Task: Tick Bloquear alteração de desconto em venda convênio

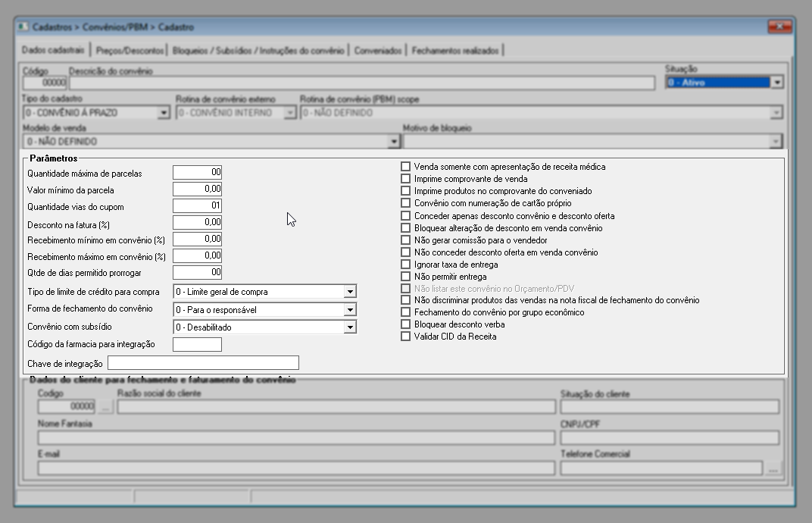Action: coord(405,228)
